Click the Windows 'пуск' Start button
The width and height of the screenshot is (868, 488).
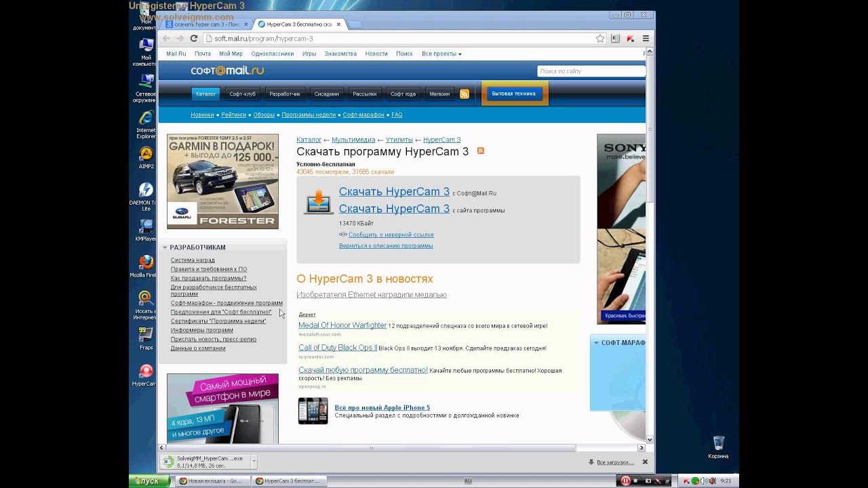[149, 481]
